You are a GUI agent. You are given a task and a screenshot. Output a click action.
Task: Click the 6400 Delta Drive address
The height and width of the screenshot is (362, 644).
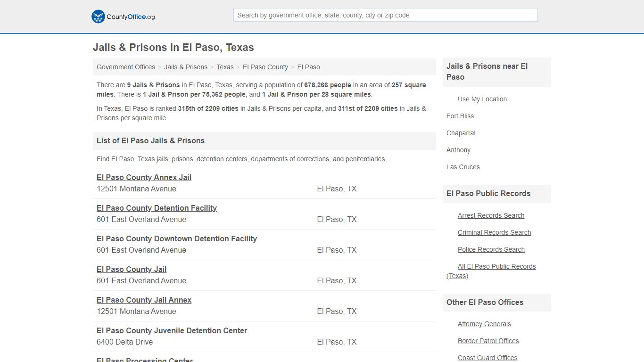click(124, 342)
